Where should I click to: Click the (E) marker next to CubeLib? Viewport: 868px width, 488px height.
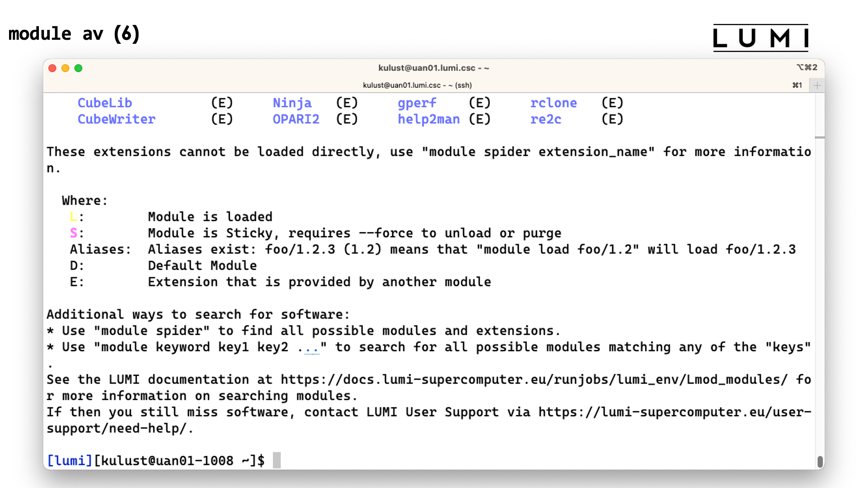tap(222, 103)
